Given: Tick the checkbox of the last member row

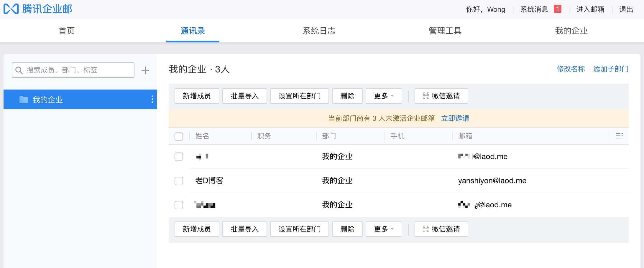Looking at the screenshot, I should click(179, 205).
